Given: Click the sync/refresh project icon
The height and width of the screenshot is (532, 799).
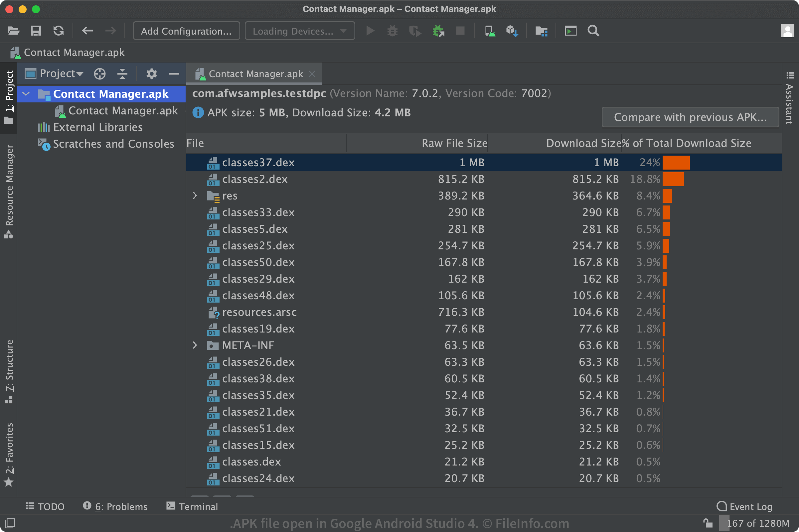Looking at the screenshot, I should [58, 31].
